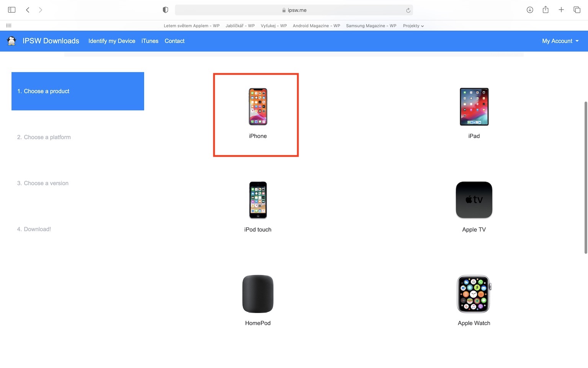Open a new tab with plus icon

coord(561,10)
